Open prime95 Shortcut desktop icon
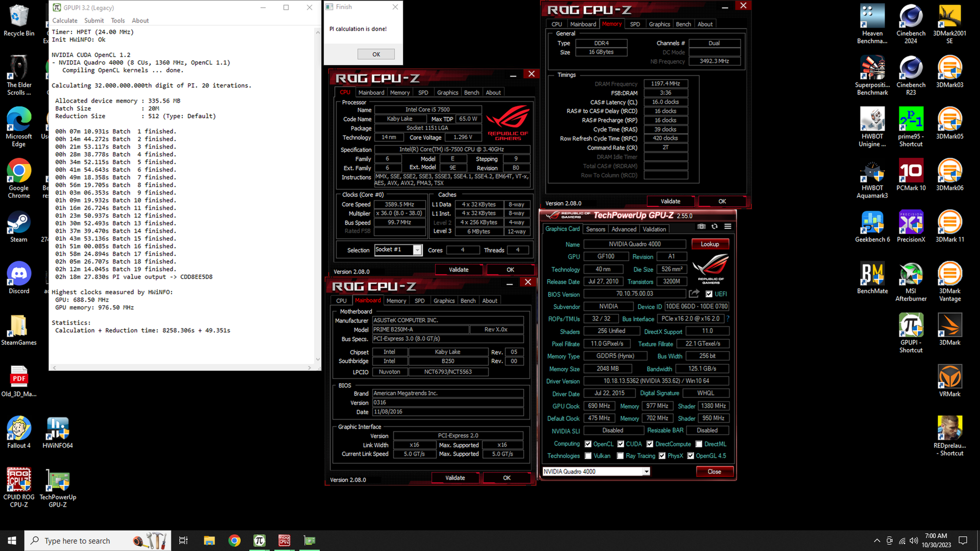980x551 pixels. coord(911,127)
